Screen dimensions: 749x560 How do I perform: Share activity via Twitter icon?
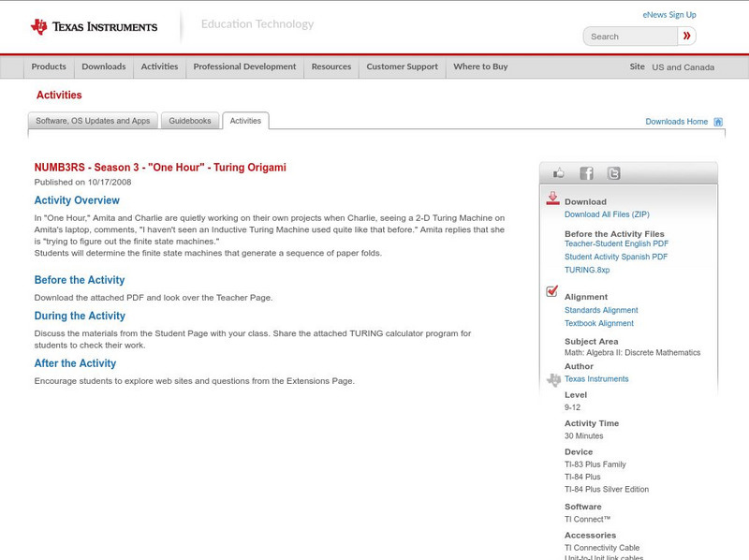613,173
